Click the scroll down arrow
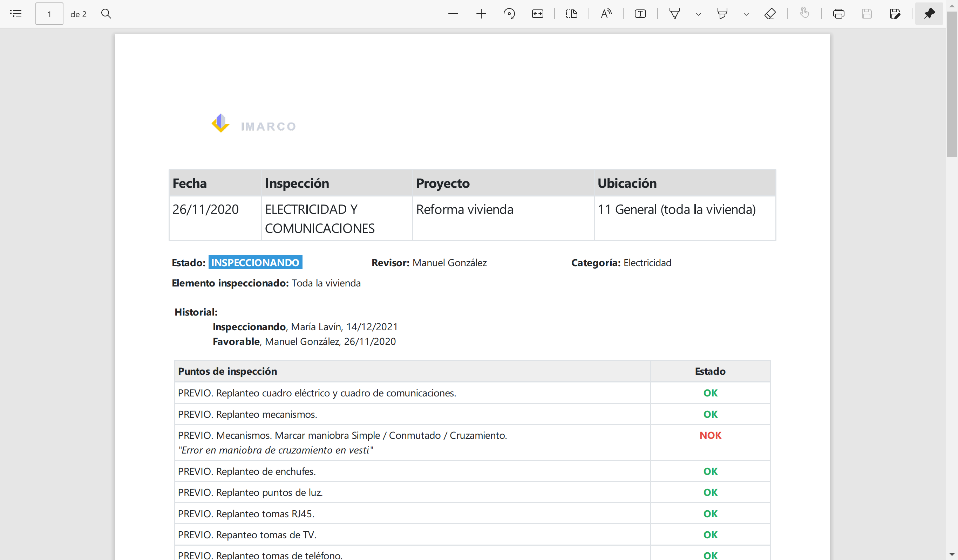958x560 pixels. (952, 554)
